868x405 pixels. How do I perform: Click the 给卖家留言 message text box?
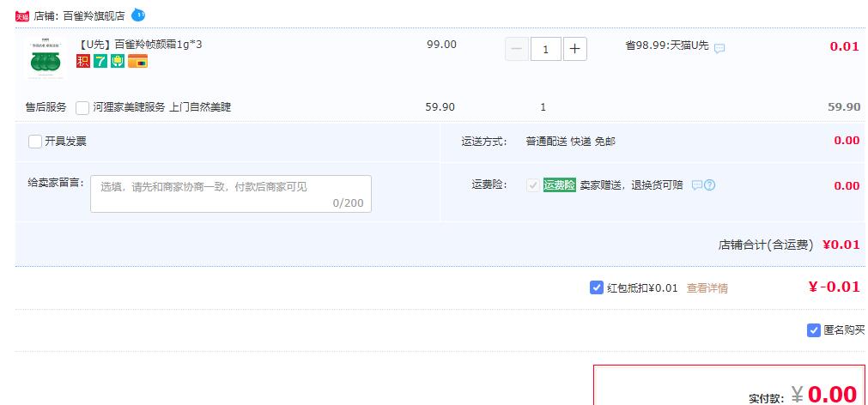[x=231, y=194]
